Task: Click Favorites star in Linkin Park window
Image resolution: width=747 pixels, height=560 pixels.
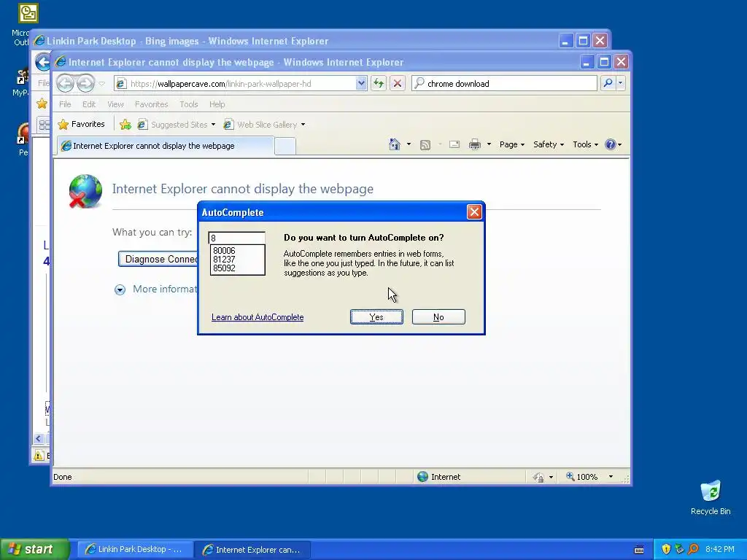Action: 42,104
